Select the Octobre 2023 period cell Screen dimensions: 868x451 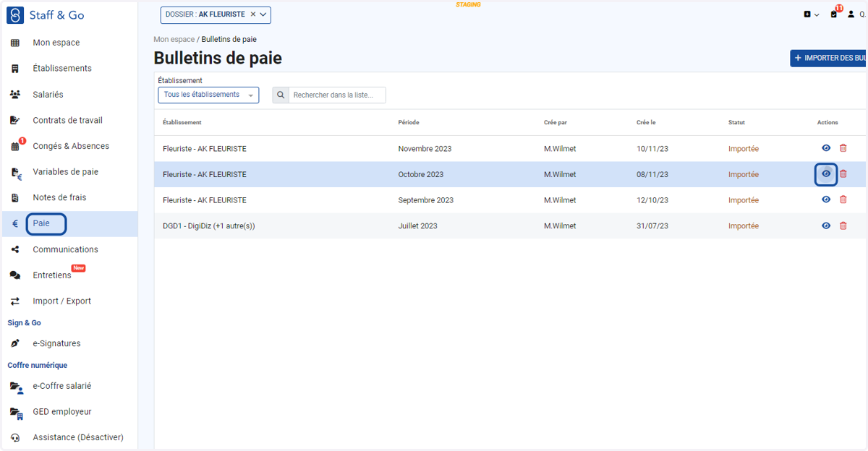point(421,175)
